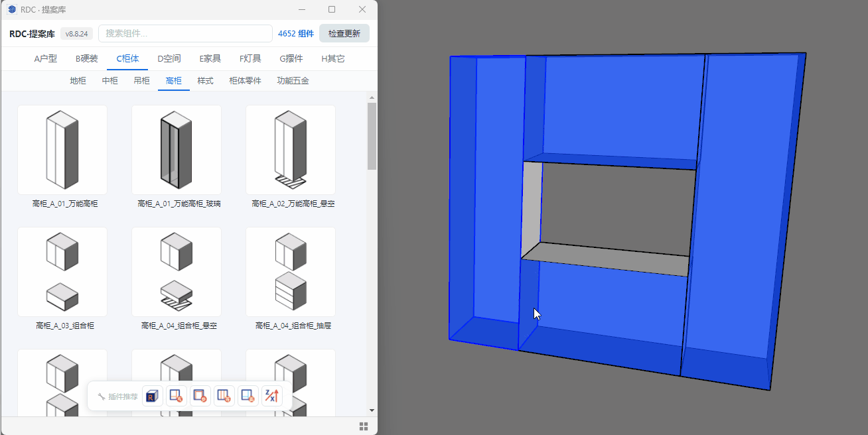Select the 高柜_A_01_万能高柜_玻璃 thumbnail
This screenshot has height=435, width=868.
(177, 150)
